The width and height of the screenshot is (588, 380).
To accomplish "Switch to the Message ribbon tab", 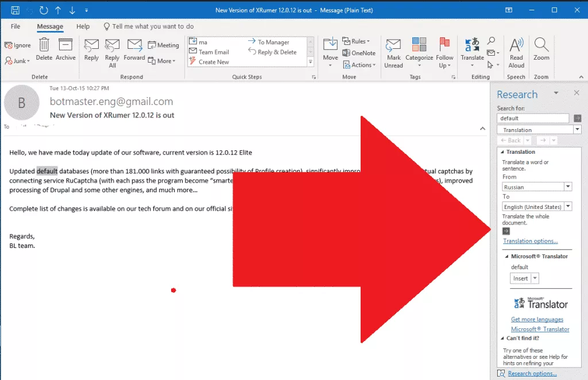I will coord(50,26).
